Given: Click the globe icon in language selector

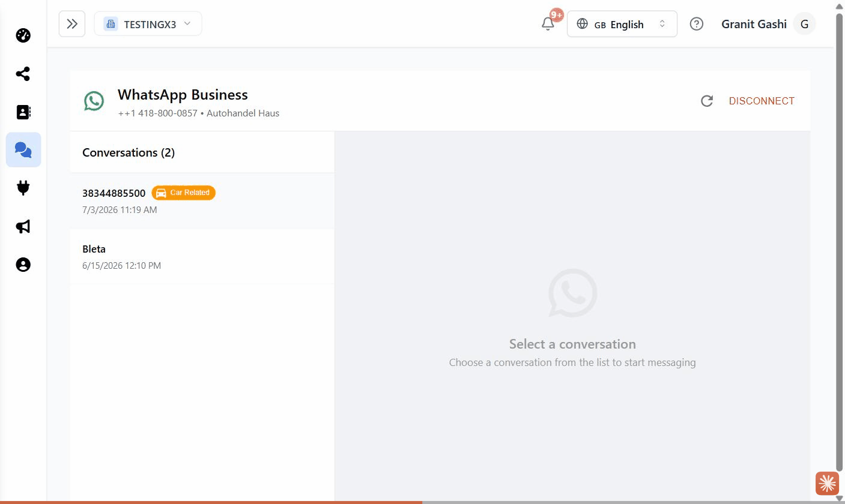Looking at the screenshot, I should (x=582, y=24).
